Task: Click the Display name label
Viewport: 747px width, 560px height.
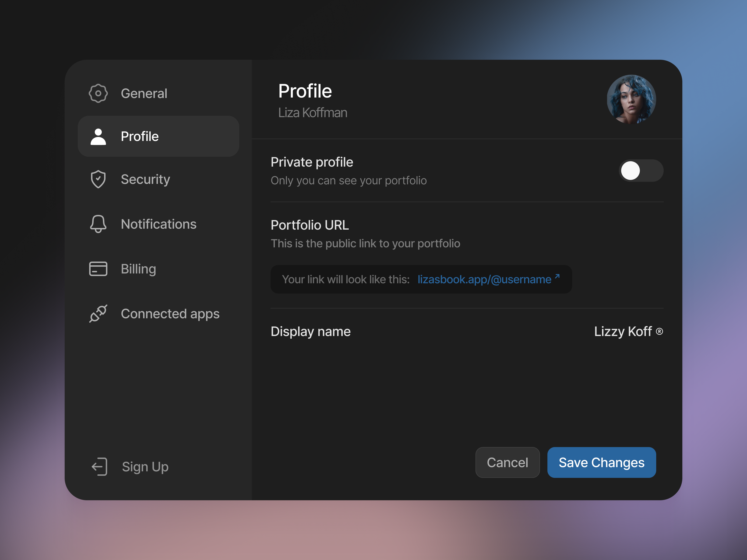Action: (311, 332)
